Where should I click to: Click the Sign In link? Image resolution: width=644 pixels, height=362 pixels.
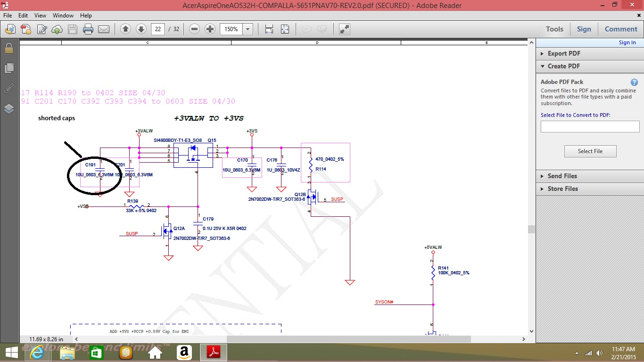(627, 42)
